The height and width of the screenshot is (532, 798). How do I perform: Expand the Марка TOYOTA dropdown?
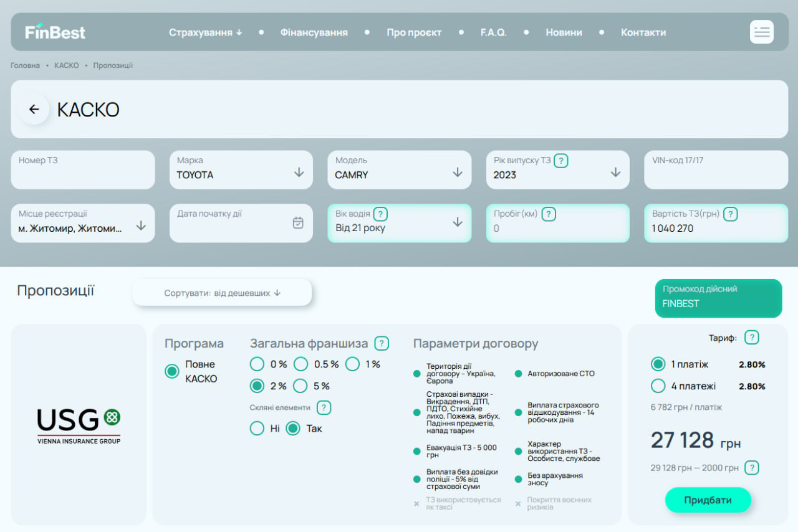click(x=299, y=173)
